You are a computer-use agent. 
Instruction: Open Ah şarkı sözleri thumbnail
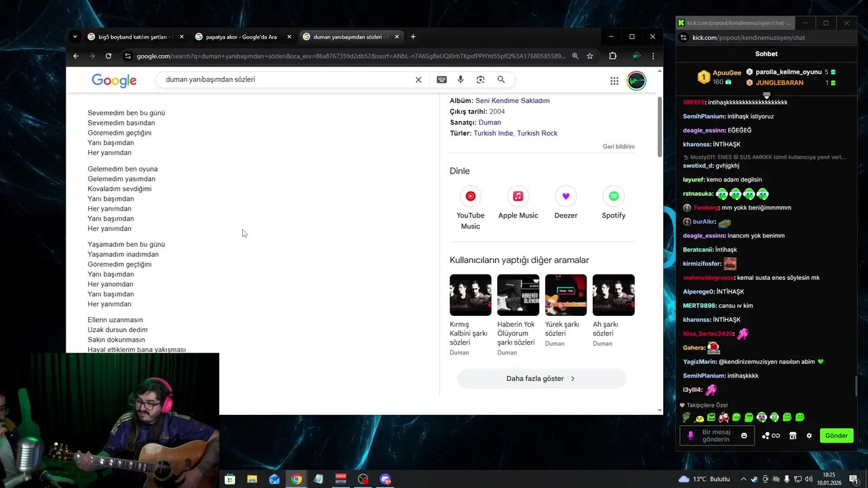(x=614, y=295)
